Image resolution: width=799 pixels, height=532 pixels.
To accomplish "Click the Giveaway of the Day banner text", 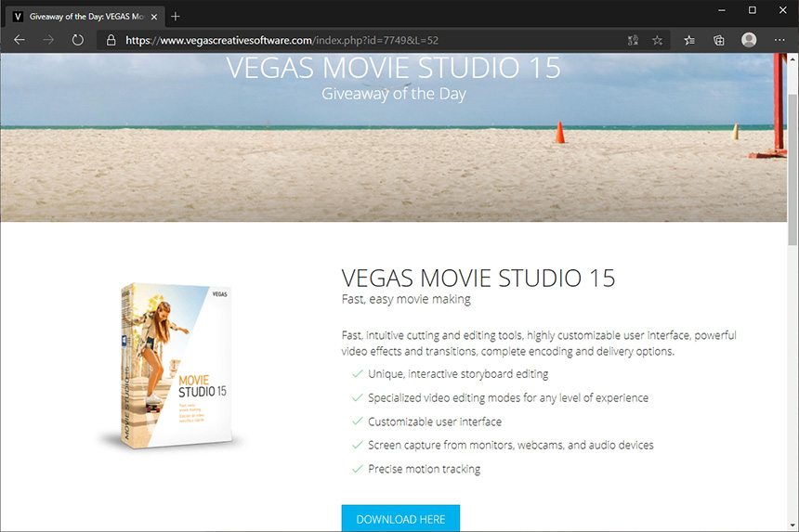I will point(393,94).
